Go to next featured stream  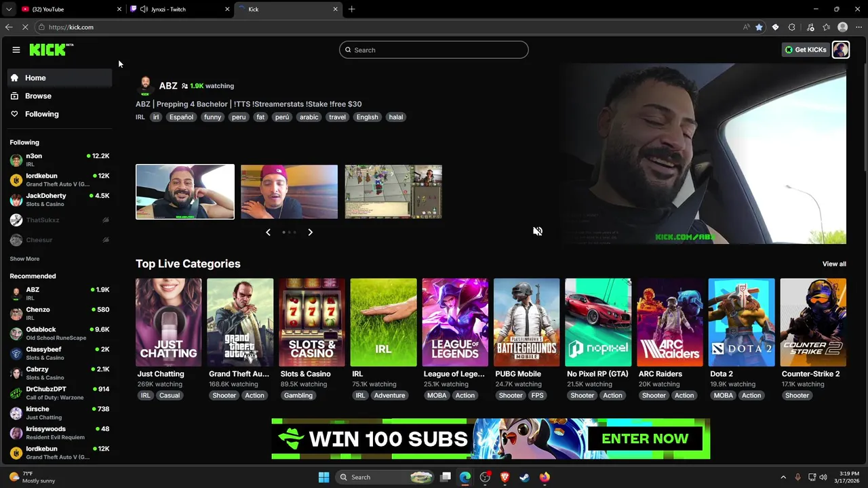(311, 232)
